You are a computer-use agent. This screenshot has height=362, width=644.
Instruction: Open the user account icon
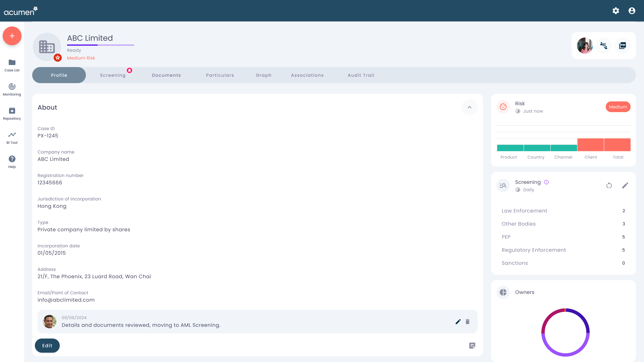pos(632,11)
